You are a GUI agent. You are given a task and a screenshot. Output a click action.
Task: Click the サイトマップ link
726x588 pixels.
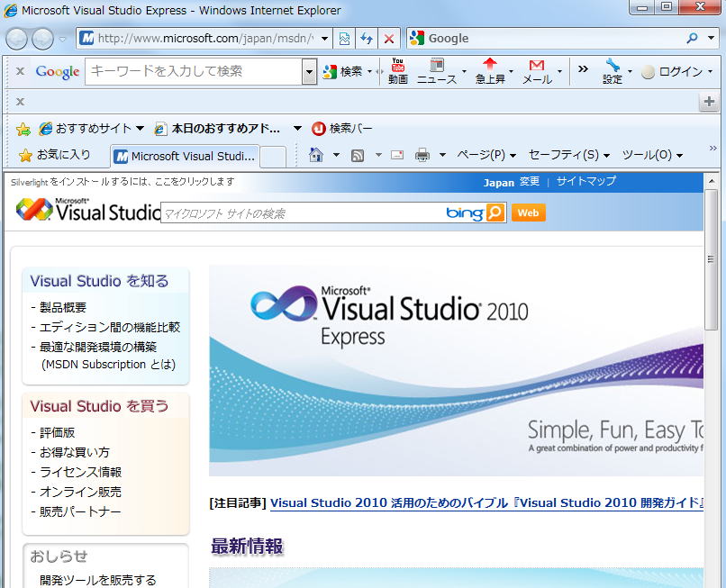tap(585, 181)
